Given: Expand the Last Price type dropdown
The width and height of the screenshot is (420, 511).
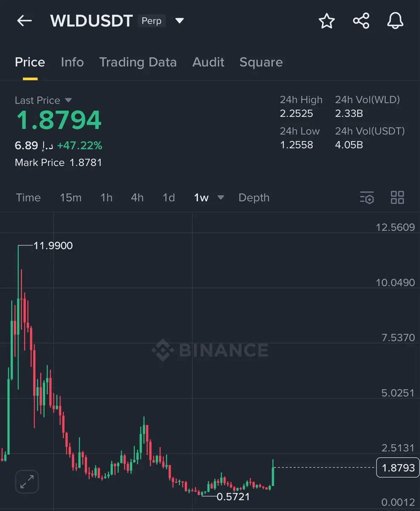Looking at the screenshot, I should (x=68, y=100).
